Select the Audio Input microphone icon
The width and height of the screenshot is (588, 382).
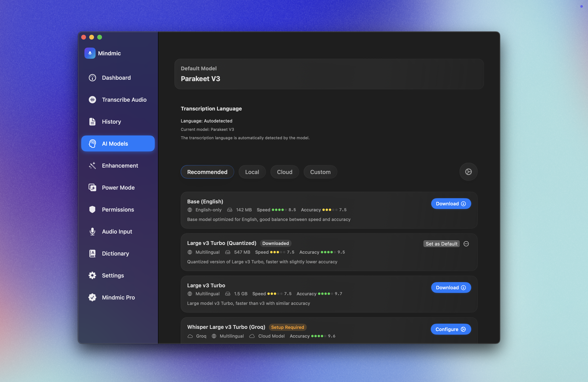pos(92,232)
